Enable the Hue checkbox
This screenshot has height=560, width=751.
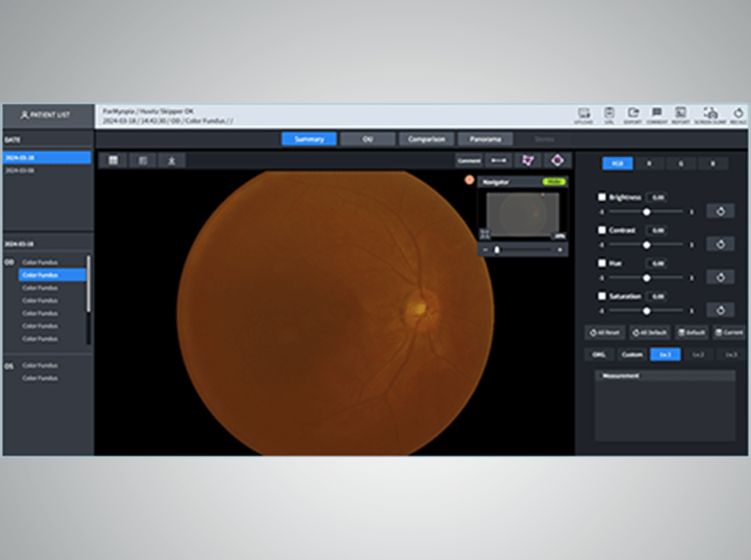602,263
